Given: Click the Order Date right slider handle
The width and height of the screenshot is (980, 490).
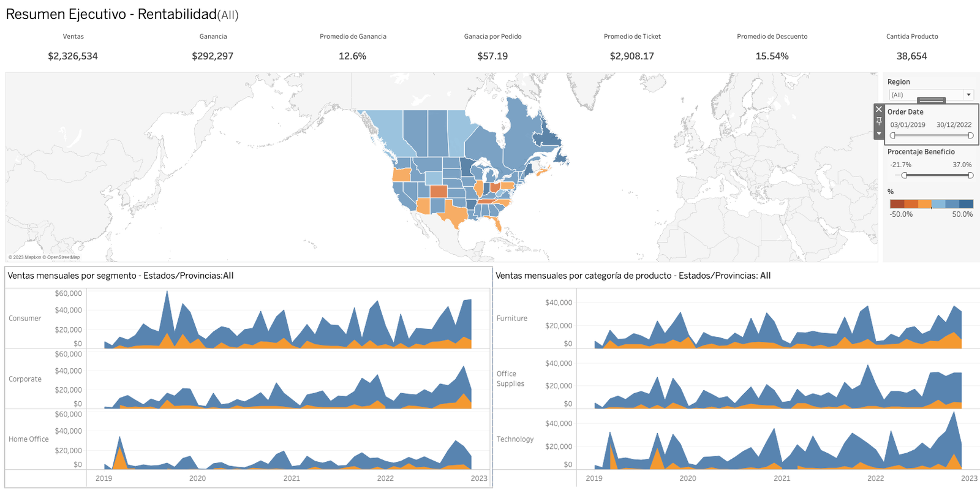Looking at the screenshot, I should [x=970, y=135].
